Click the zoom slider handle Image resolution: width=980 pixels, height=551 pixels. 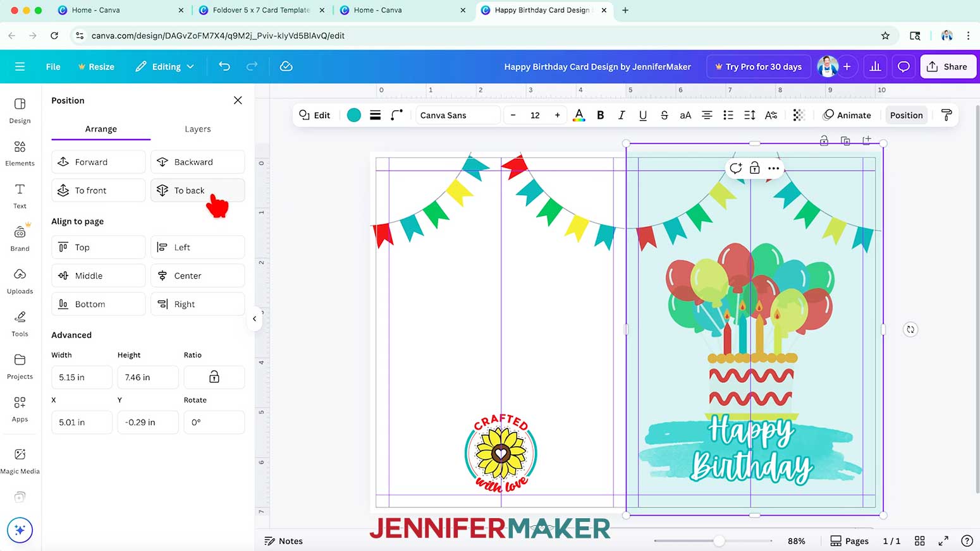(x=719, y=541)
